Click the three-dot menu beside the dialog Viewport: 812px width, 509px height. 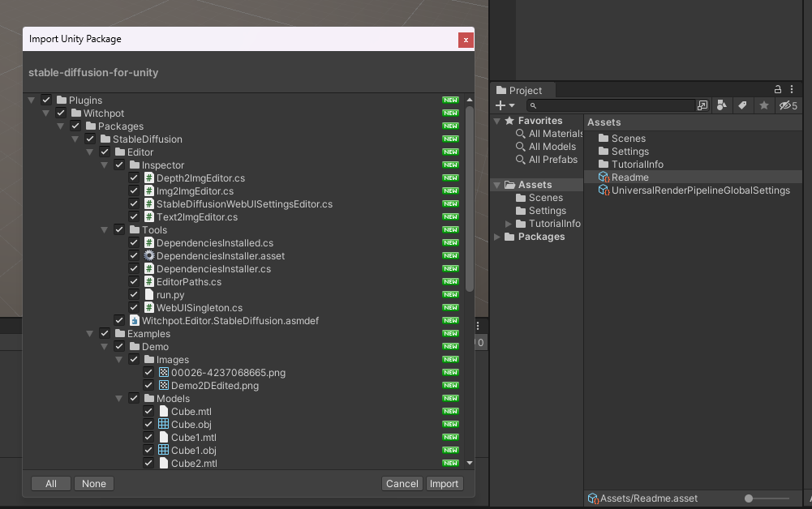pos(478,326)
